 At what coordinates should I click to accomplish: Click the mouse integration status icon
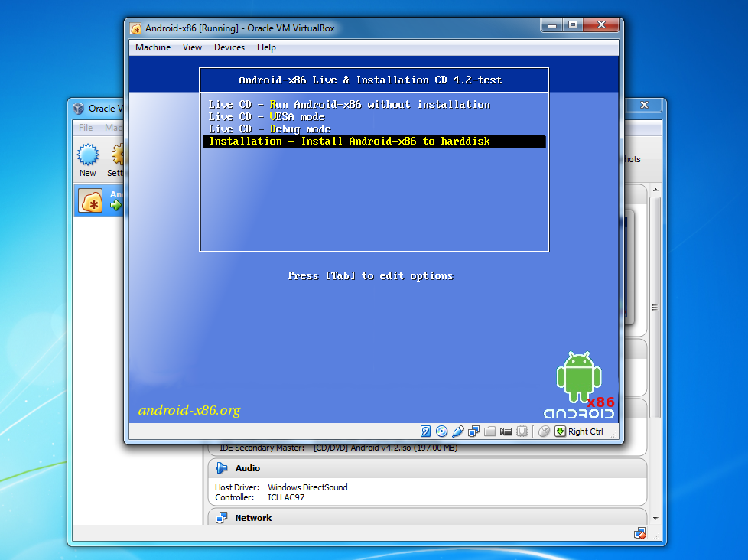[x=544, y=431]
